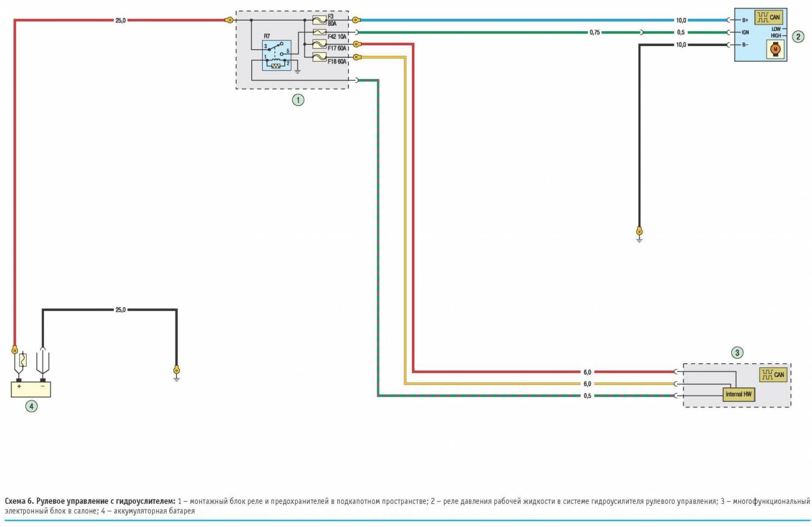Image resolution: width=812 pixels, height=527 pixels.
Task: Select the circled number 2 marker
Action: coord(797,37)
